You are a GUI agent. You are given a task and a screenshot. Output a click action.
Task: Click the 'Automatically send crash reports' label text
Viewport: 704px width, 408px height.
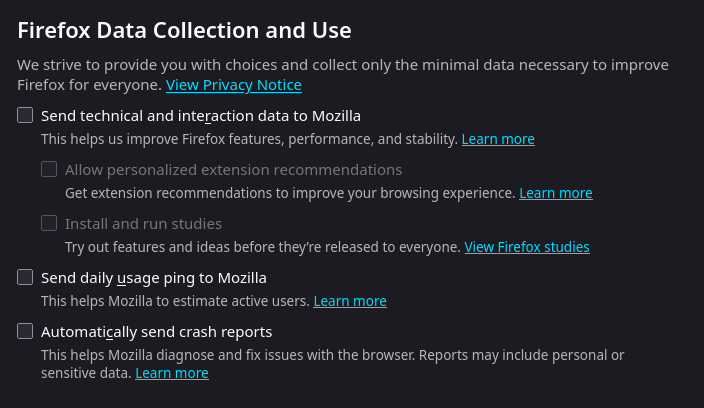point(156,331)
